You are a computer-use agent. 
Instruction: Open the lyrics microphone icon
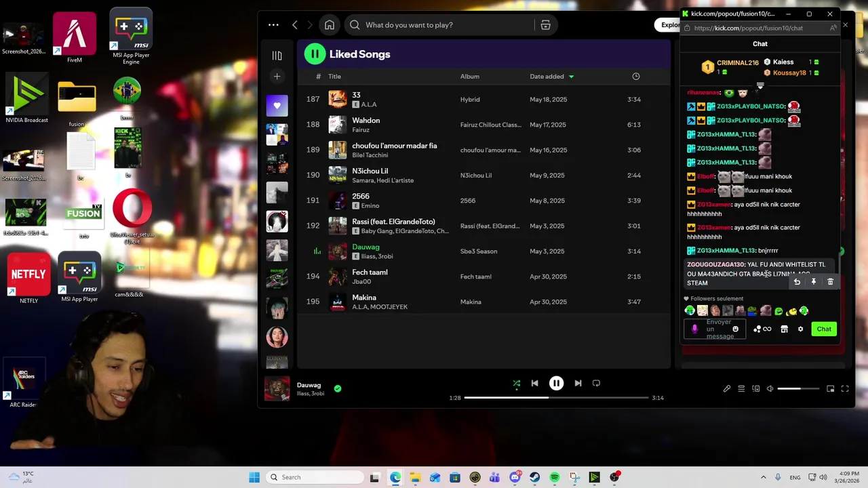click(727, 388)
